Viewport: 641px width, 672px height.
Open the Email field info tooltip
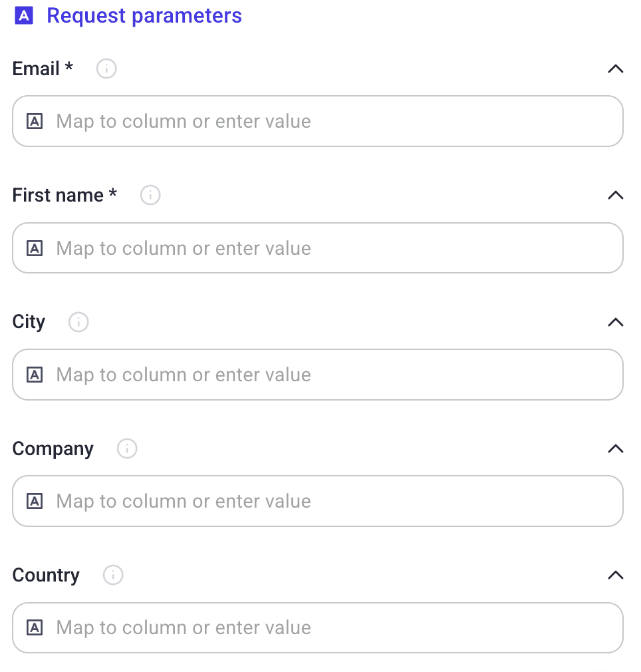click(106, 69)
